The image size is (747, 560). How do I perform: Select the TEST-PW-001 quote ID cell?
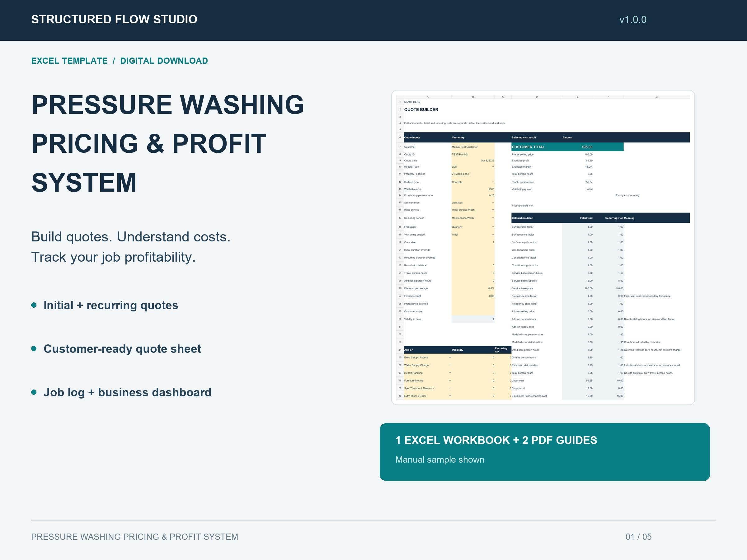point(473,155)
